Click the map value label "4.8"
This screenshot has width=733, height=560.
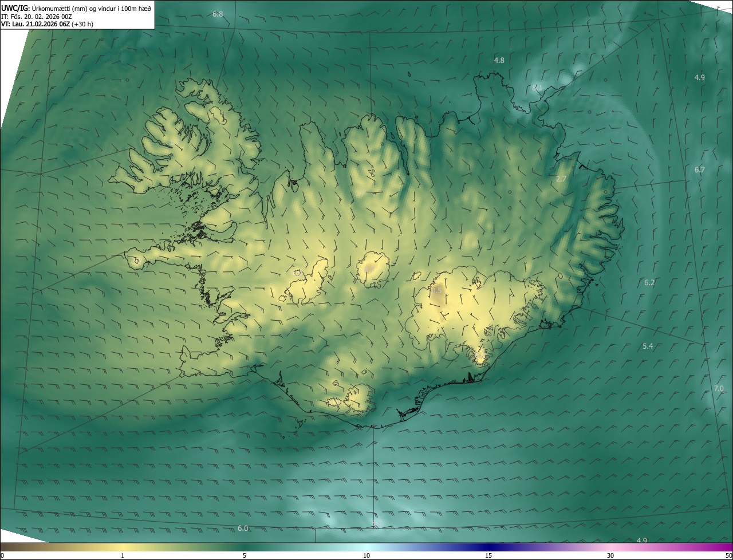499,60
